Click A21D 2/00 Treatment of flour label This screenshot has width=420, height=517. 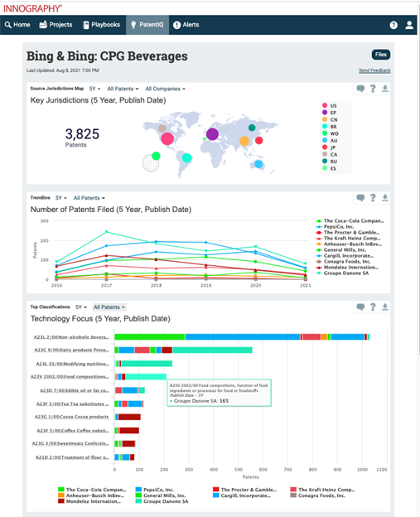72,457
